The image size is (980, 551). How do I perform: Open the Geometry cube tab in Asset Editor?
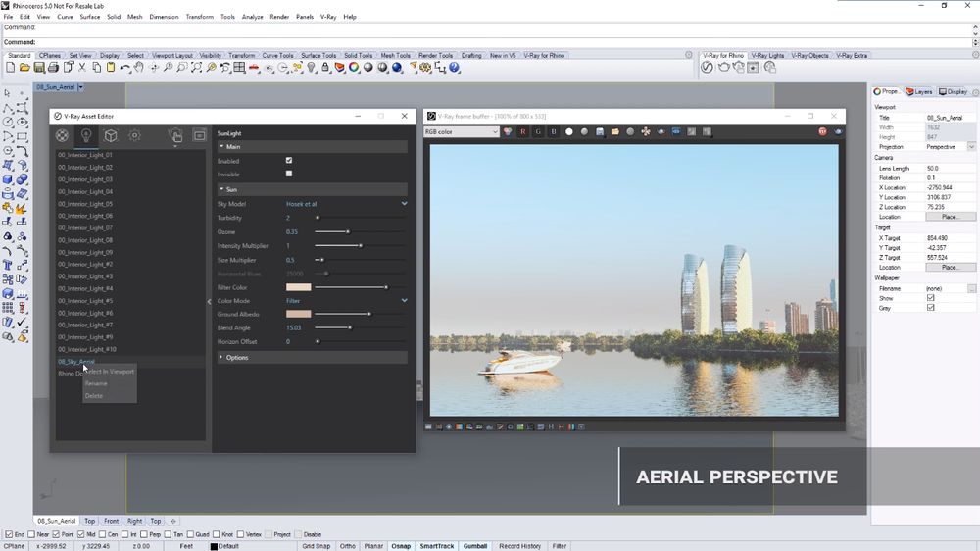111,135
